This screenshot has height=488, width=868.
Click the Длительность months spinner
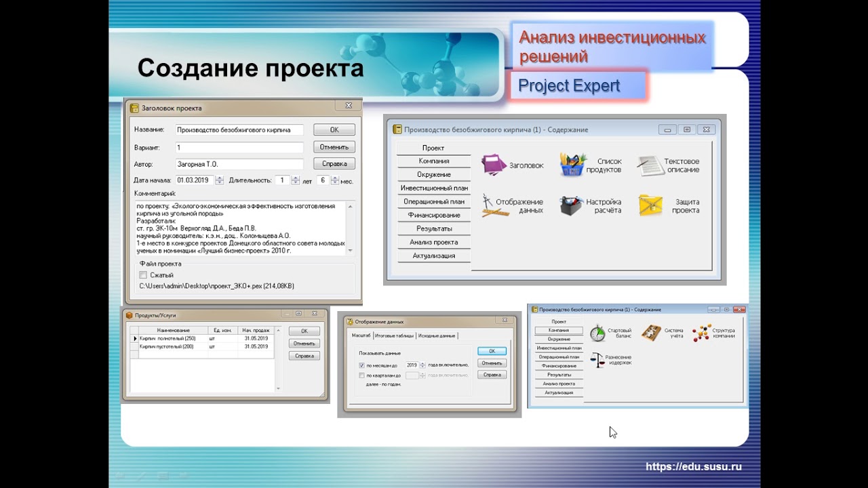click(x=334, y=180)
